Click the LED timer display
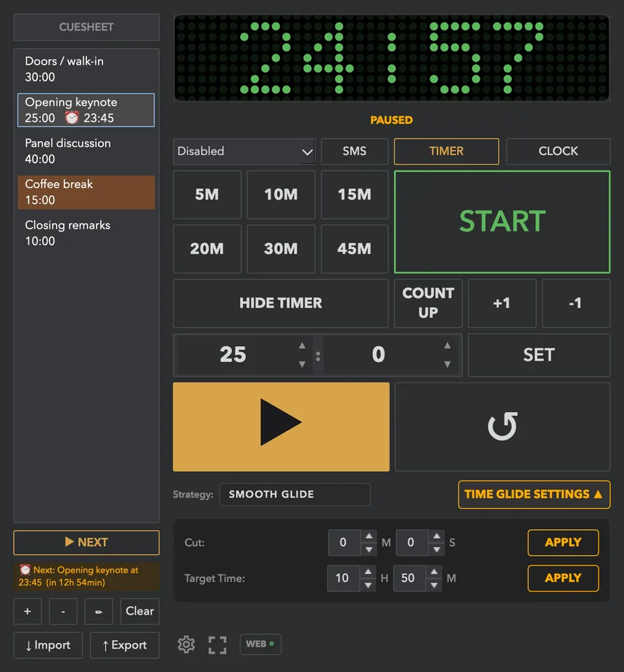The image size is (624, 672). point(392,58)
